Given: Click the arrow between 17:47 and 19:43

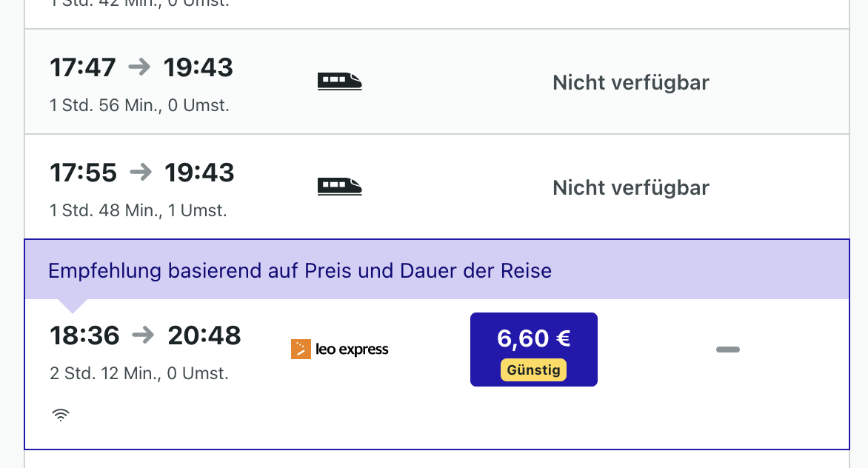Looking at the screenshot, I should tap(139, 67).
